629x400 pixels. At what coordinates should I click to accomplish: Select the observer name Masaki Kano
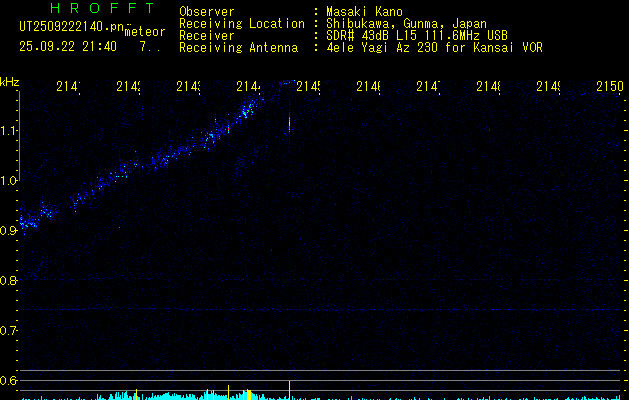pos(365,12)
